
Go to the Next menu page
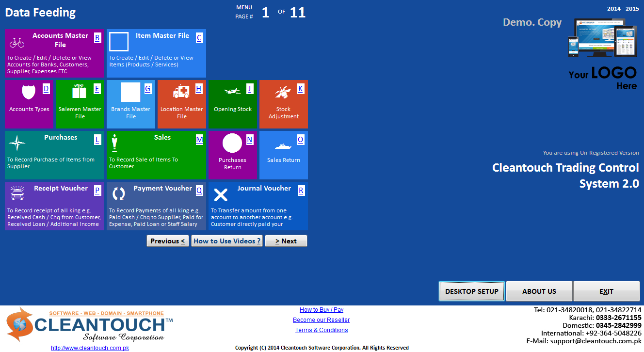(286, 241)
